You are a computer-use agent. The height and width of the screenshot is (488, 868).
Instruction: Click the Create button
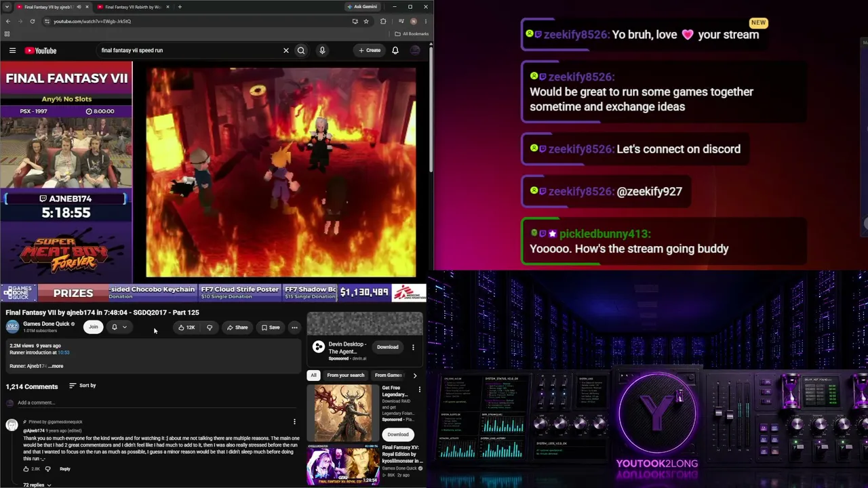point(370,50)
